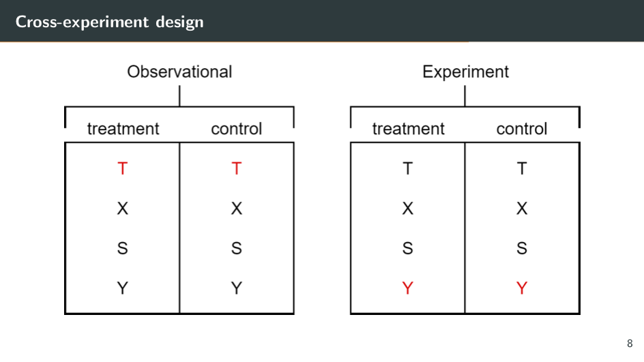The height and width of the screenshot is (362, 644).
Task: Select S in Experiment treatment column
Action: coord(407,249)
